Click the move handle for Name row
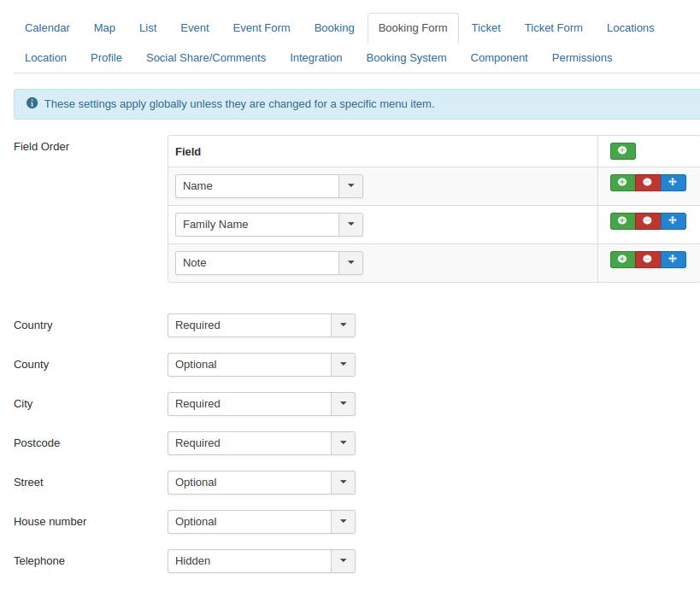The height and width of the screenshot is (603, 700). pos(673,183)
